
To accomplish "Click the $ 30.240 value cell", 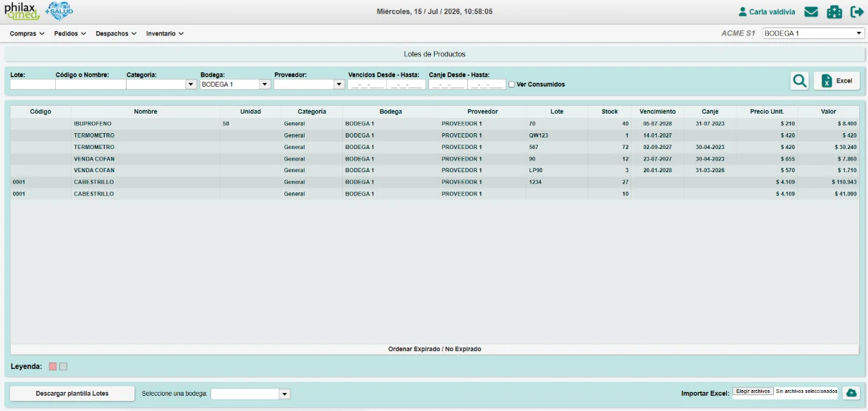I will pos(828,147).
